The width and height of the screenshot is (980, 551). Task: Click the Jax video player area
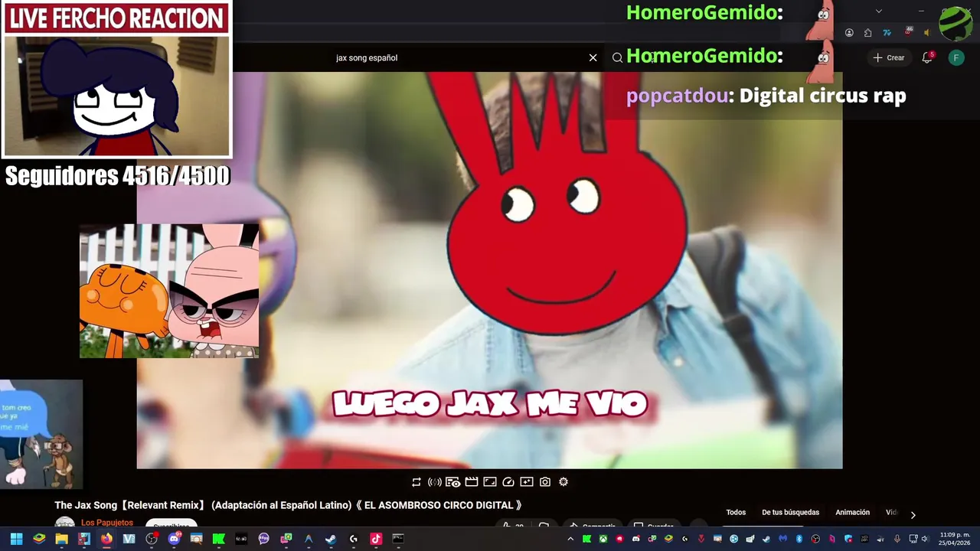[x=489, y=270]
